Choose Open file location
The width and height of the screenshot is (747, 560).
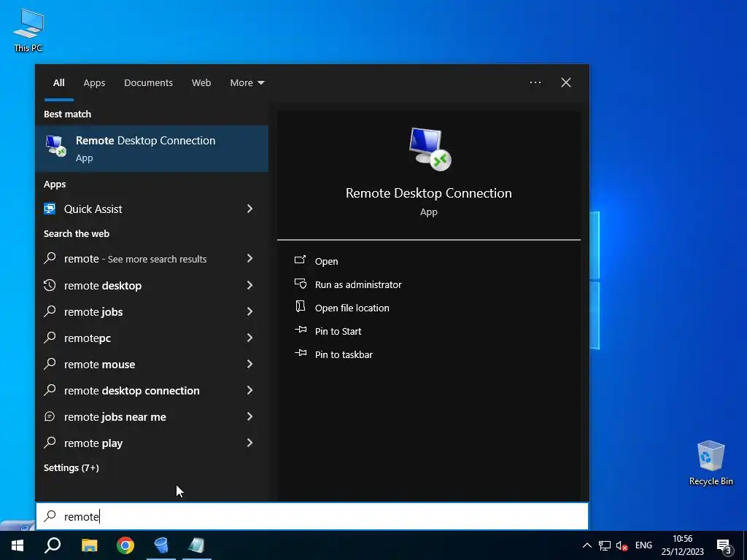click(352, 308)
